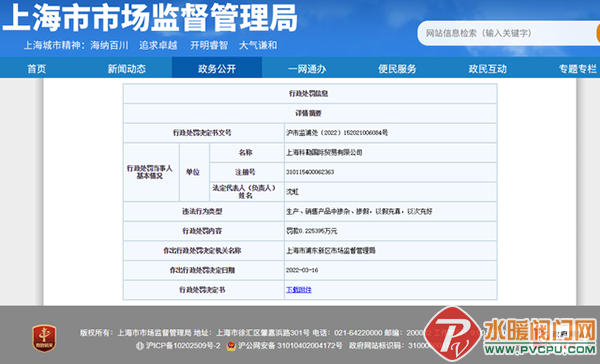The width and height of the screenshot is (600, 364).
Task: Click the 作出行政处罚决定日期 label
Action: click(202, 270)
